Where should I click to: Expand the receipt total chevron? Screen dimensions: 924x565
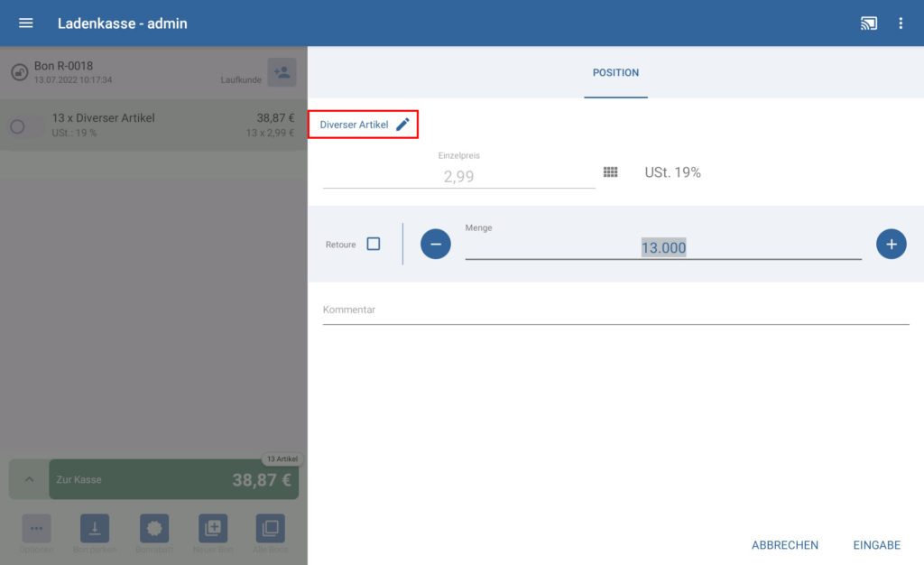[x=29, y=479]
